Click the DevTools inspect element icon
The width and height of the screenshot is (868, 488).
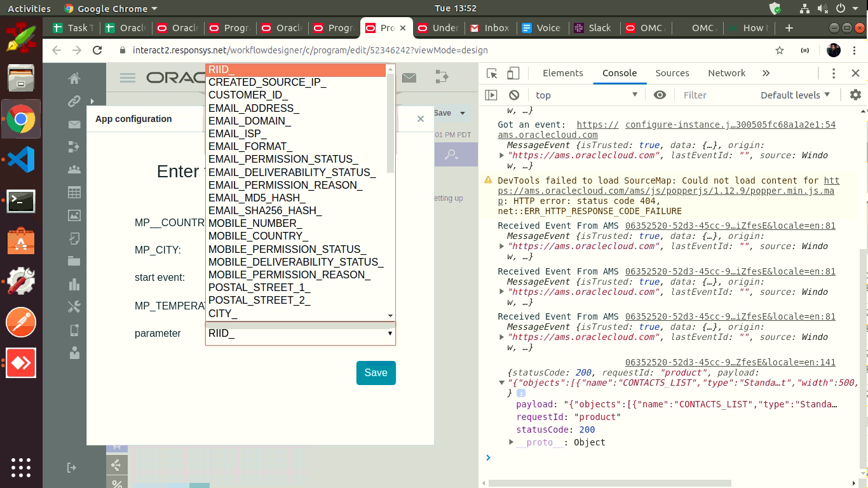tap(492, 73)
